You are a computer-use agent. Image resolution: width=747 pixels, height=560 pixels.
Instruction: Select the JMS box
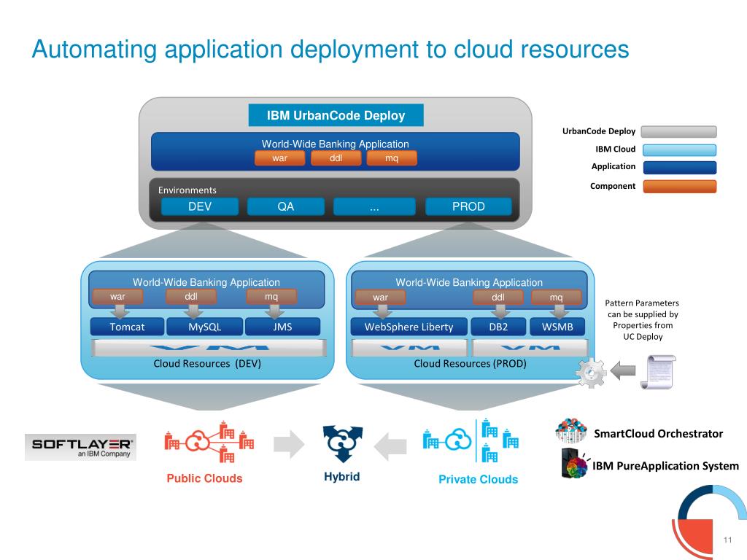282,327
